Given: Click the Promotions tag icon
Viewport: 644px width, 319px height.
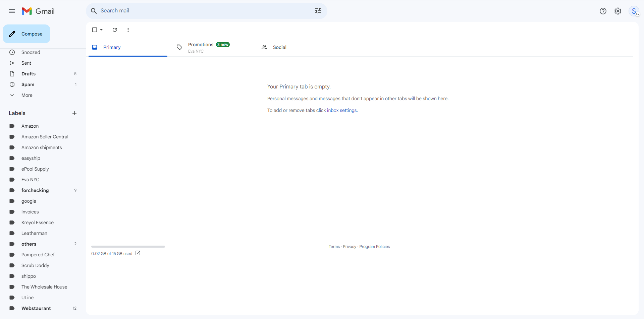Looking at the screenshot, I should [179, 47].
